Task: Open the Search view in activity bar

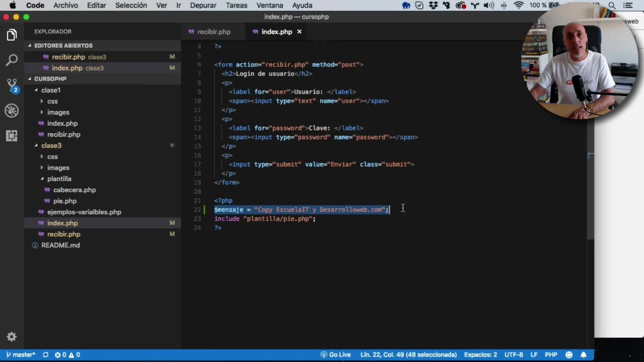Action: point(12,60)
